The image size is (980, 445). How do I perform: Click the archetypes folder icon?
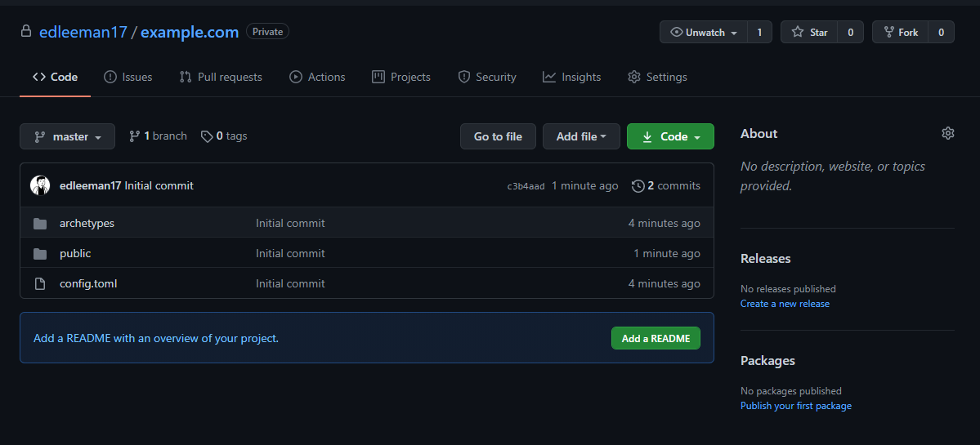[40, 224]
